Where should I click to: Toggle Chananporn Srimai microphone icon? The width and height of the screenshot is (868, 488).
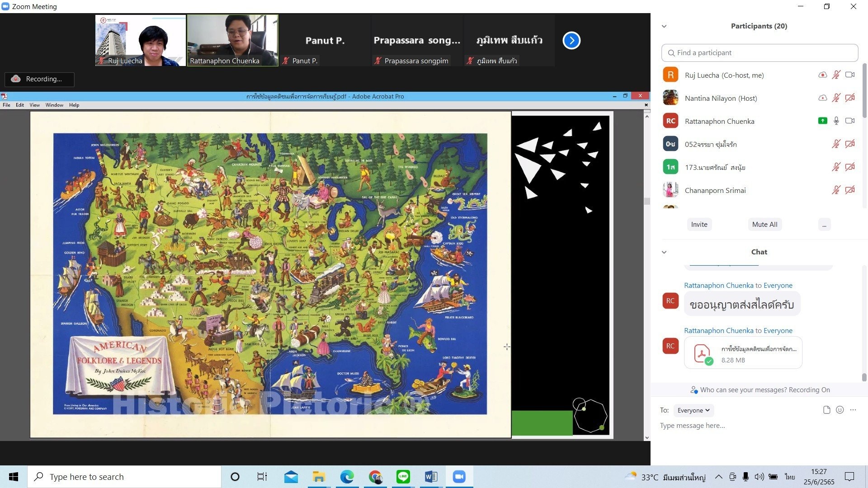836,190
